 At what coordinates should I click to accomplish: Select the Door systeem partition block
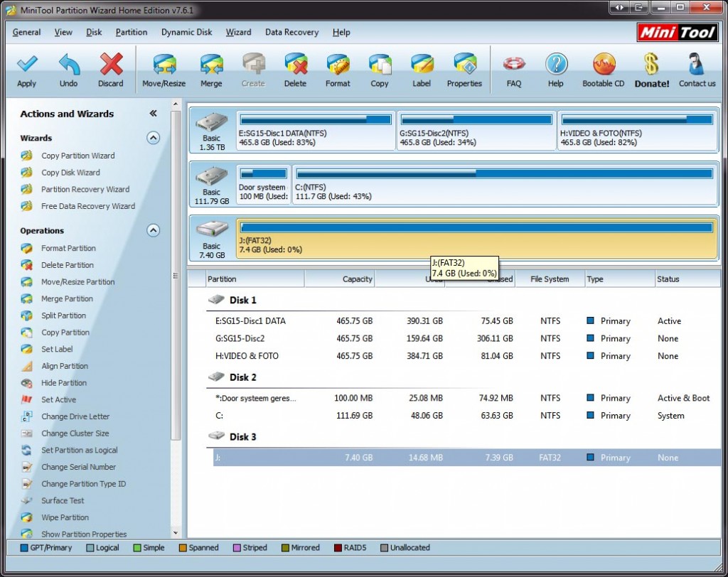[263, 184]
